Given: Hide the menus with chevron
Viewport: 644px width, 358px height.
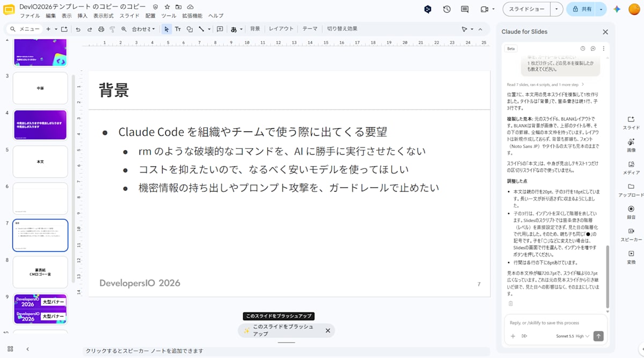Looking at the screenshot, I should point(480,29).
